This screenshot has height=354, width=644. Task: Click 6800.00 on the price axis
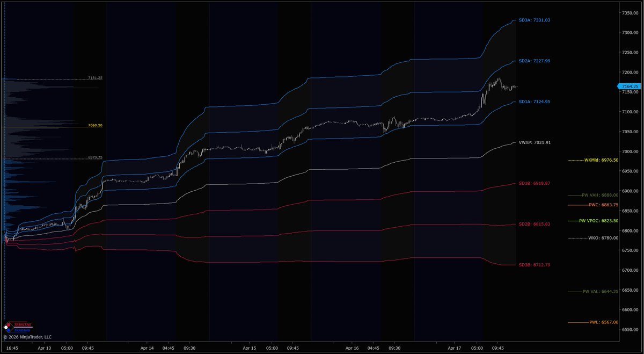click(630, 231)
